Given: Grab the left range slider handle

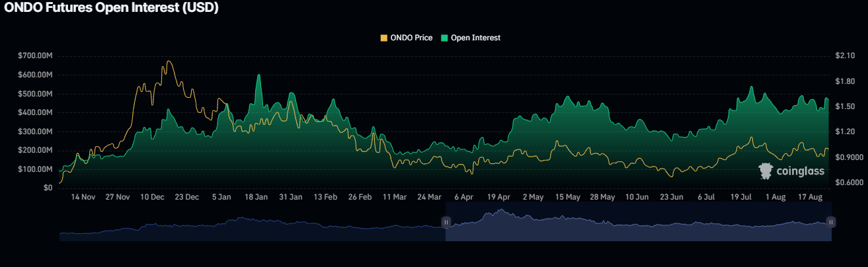Looking at the screenshot, I should [x=446, y=222].
